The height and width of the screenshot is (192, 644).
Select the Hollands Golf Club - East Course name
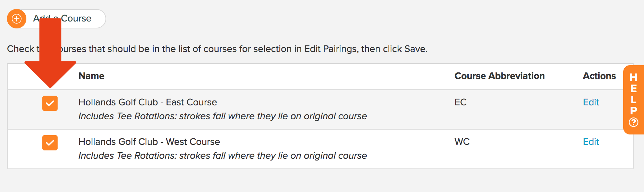point(148,102)
